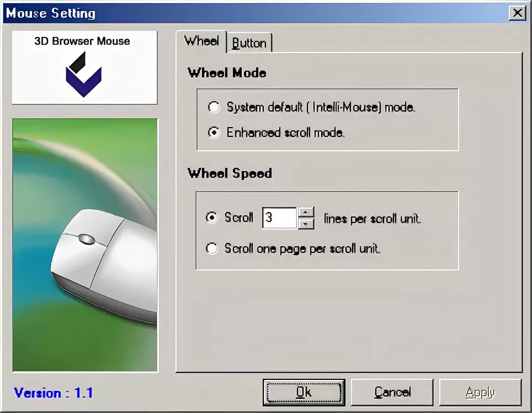Select Scroll one page per scroll unit
532x413 pixels.
(212, 248)
